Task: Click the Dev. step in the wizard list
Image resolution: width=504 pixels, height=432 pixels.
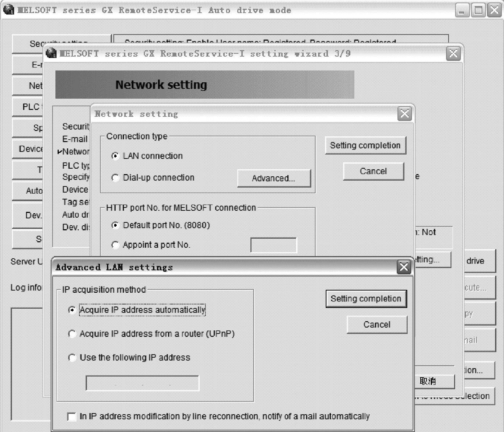Action: [76, 227]
